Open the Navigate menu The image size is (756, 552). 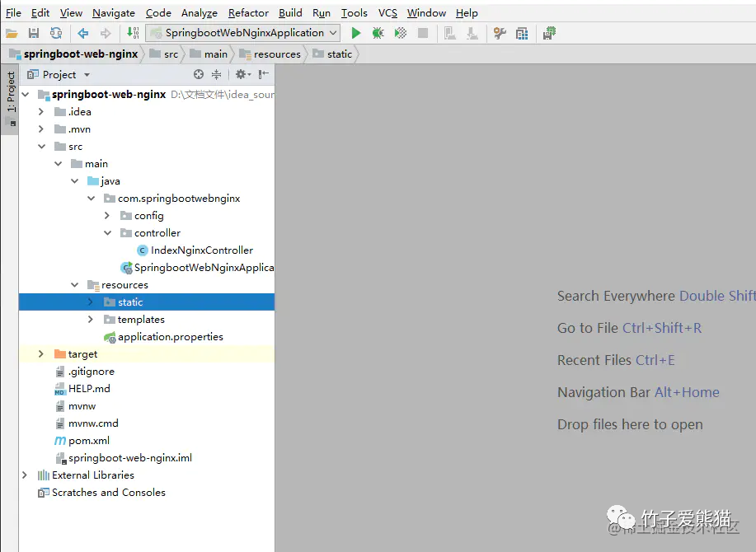point(114,13)
